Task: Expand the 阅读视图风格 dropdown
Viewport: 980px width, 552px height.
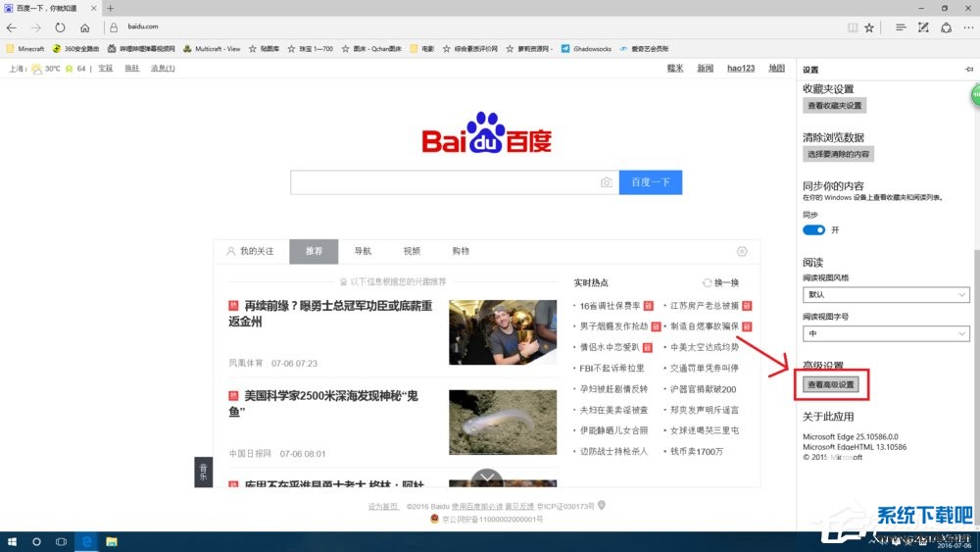Action: coord(886,294)
